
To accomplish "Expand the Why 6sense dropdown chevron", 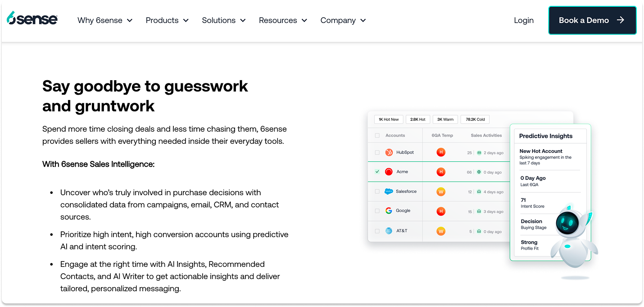I will (130, 21).
